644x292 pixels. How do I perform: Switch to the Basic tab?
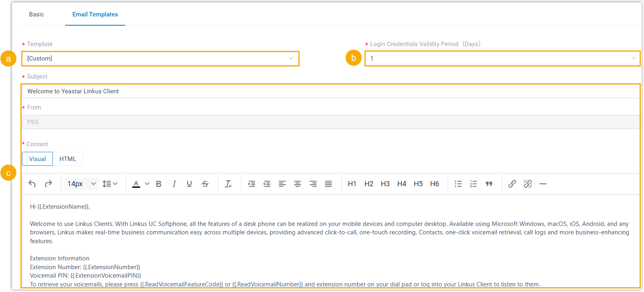(x=36, y=14)
